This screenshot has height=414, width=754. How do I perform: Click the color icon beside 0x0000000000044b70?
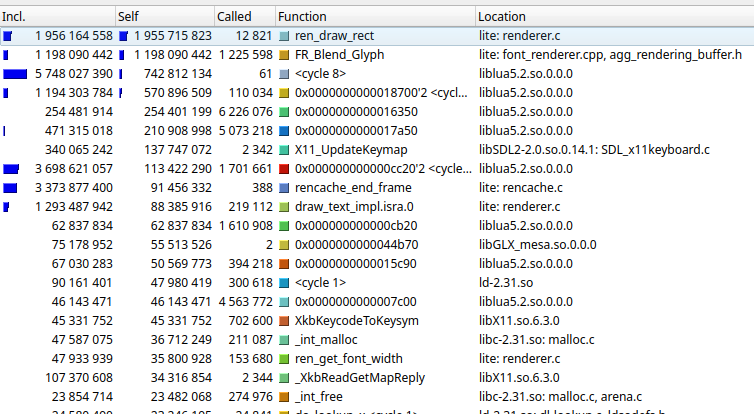click(284, 245)
